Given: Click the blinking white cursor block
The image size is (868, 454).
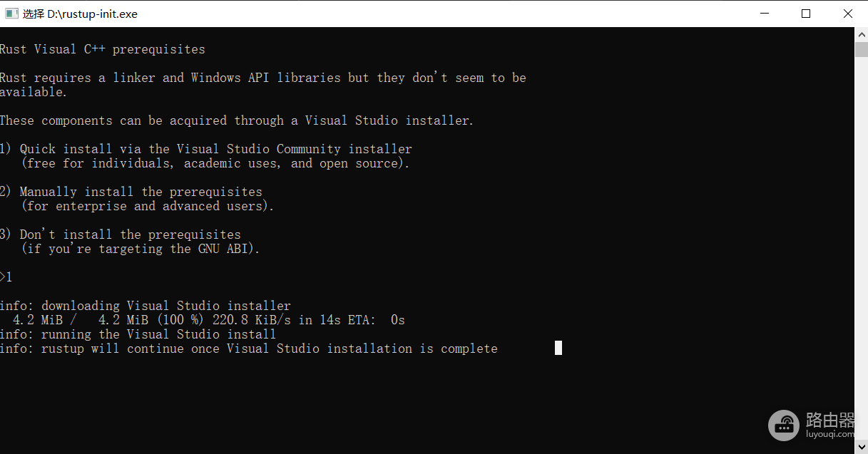Looking at the screenshot, I should pos(558,348).
